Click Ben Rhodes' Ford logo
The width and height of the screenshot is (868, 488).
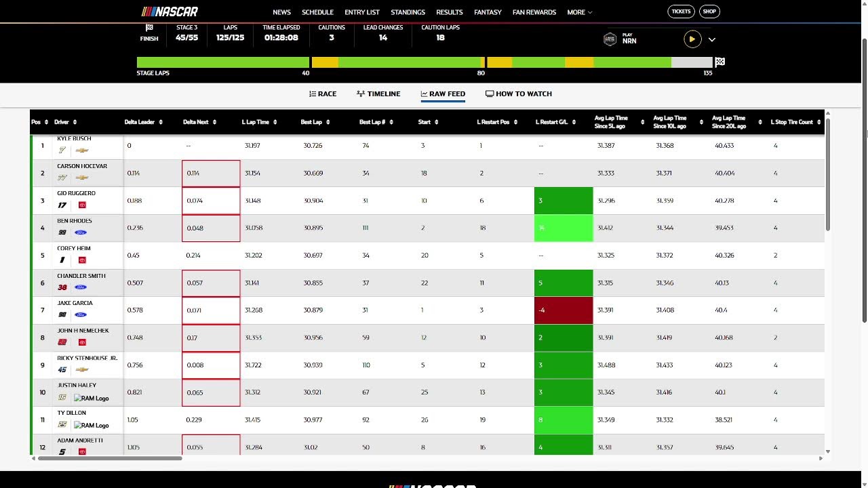coord(81,232)
